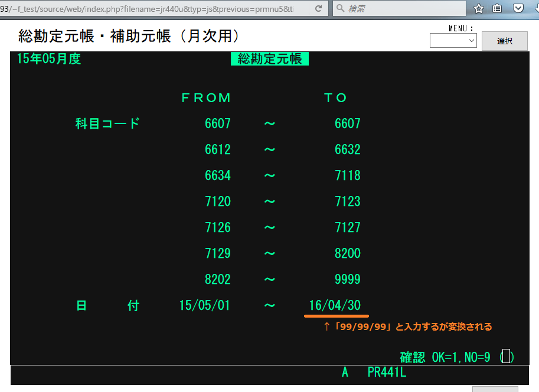
Task: Click the 確認 OK/NO input box
Action: [x=507, y=357]
